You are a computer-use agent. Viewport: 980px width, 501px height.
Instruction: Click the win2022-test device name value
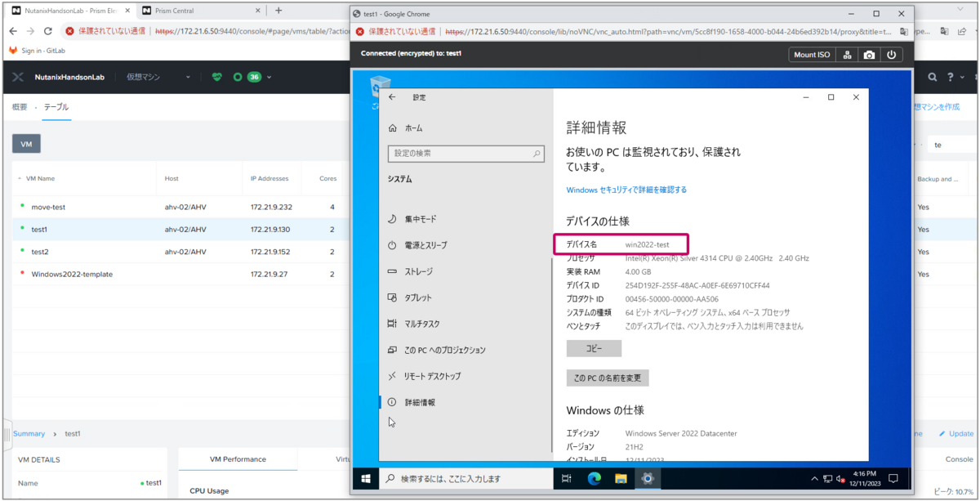(x=647, y=244)
